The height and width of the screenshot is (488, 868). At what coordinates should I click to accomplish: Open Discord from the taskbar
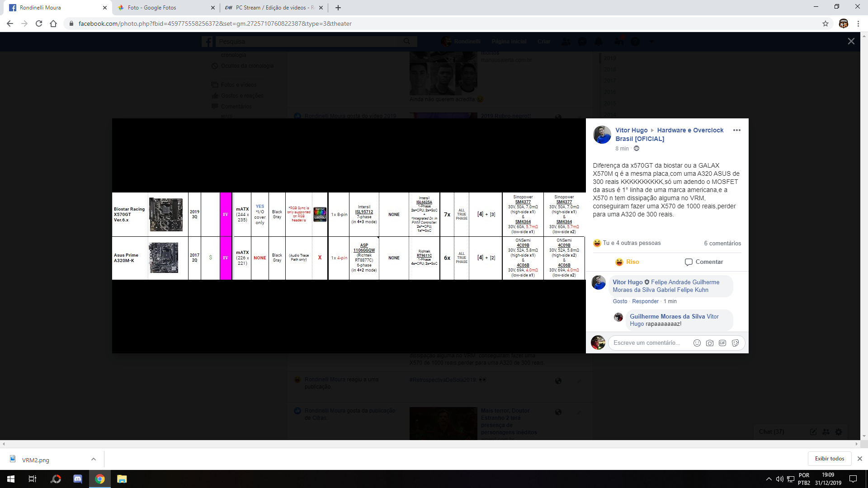78,479
